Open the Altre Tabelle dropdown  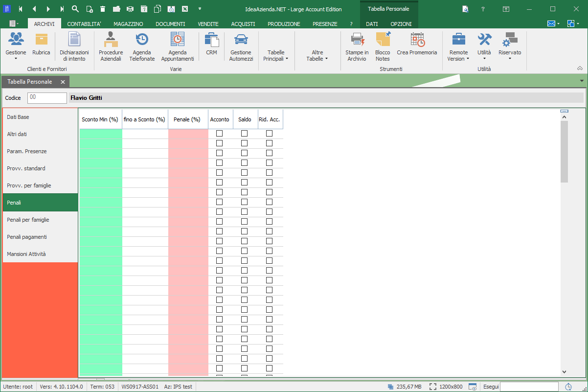click(x=317, y=55)
